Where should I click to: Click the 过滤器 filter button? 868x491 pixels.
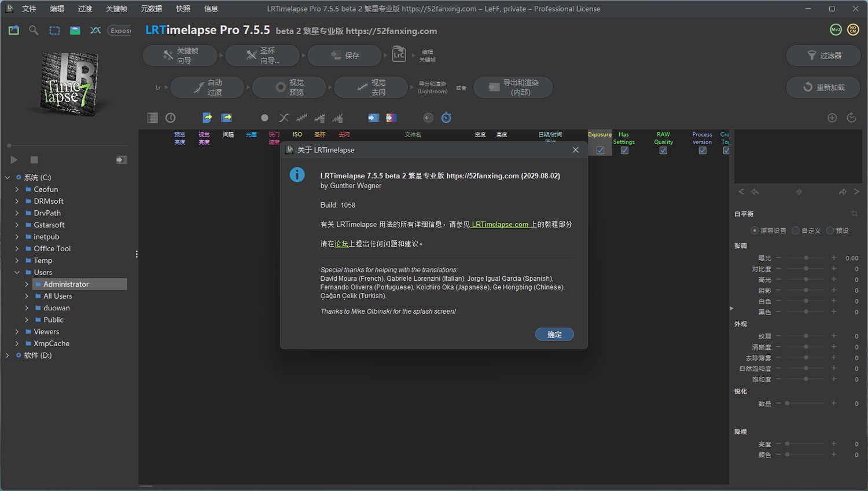823,56
